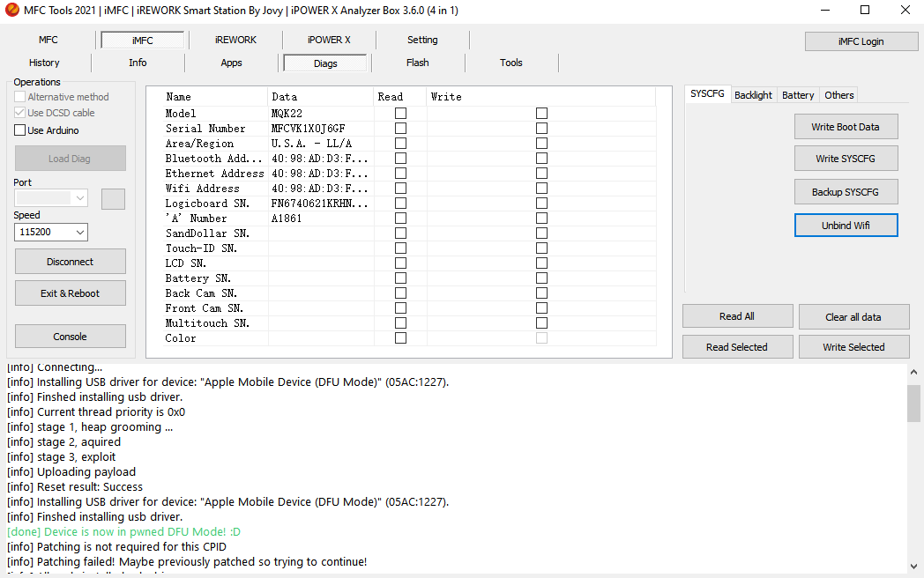Enable the Use Arduino checkbox
The width and height of the screenshot is (924, 578).
pyautogui.click(x=20, y=130)
